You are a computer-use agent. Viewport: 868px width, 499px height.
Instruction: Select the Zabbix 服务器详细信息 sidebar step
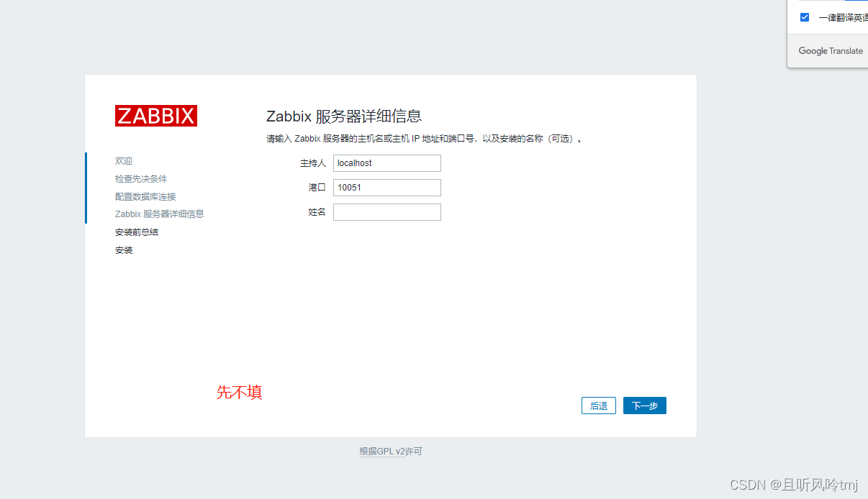tap(160, 214)
